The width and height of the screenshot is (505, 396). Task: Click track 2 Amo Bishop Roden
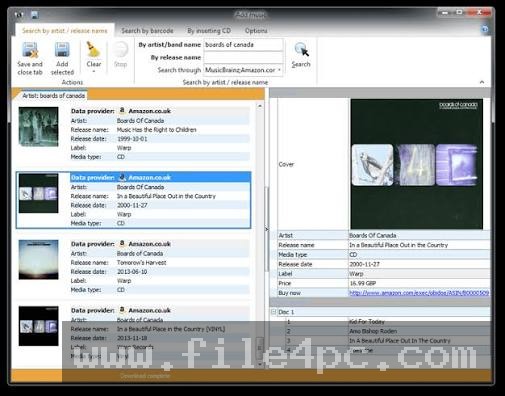click(373, 331)
